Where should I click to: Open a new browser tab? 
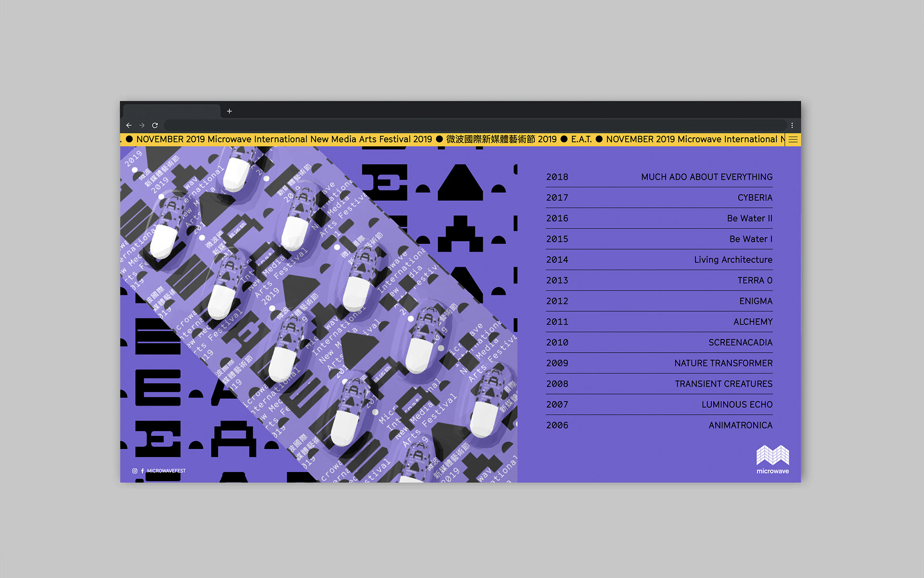230,111
